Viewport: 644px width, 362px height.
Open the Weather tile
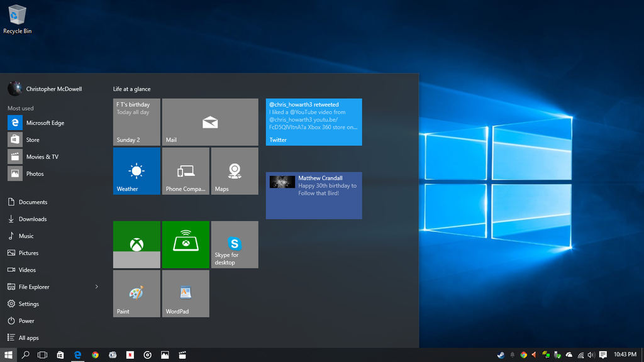136,171
